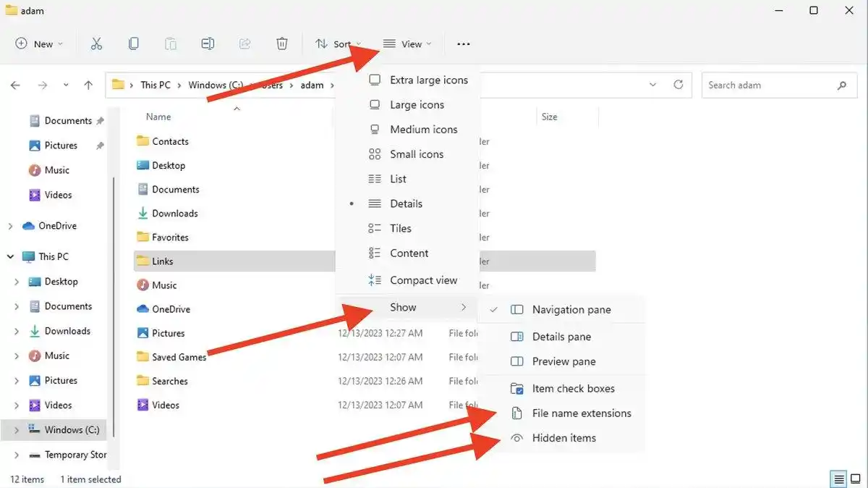Image resolution: width=868 pixels, height=488 pixels.
Task: Click the New button
Action: 39,44
